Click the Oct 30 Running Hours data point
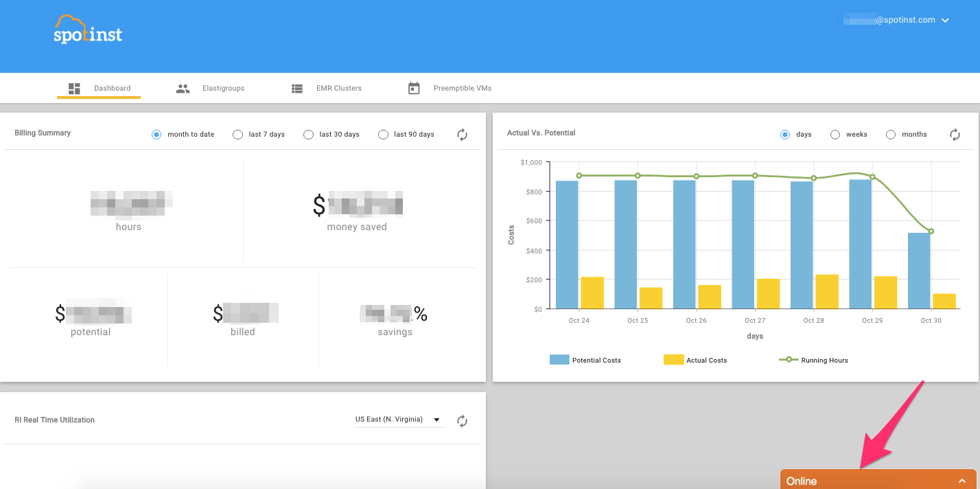 pos(931,231)
